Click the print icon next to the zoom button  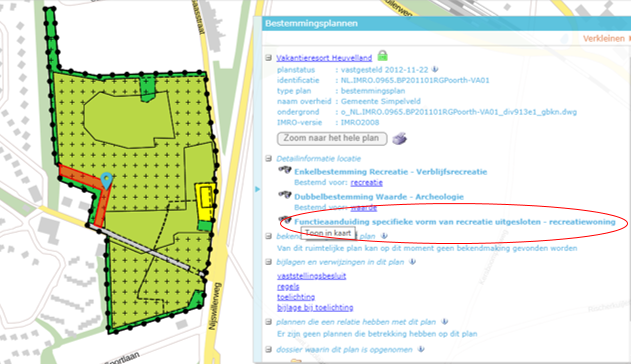tap(400, 138)
